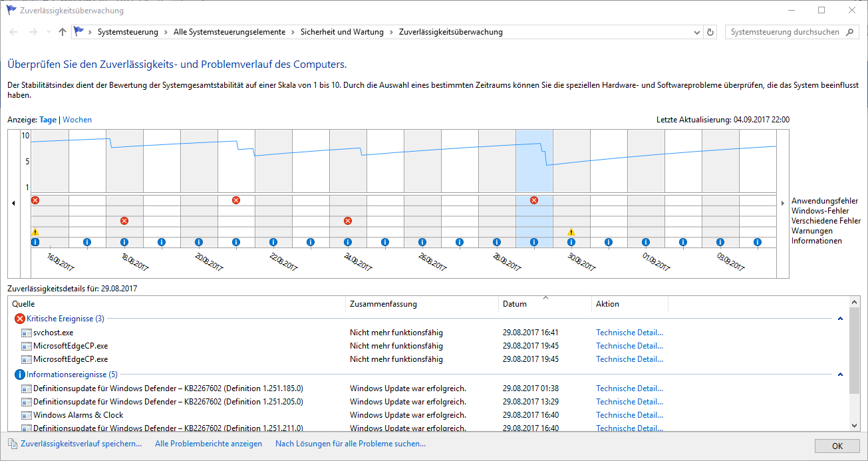Select information icon for 20.08.2017
The height and width of the screenshot is (461, 868).
click(199, 242)
